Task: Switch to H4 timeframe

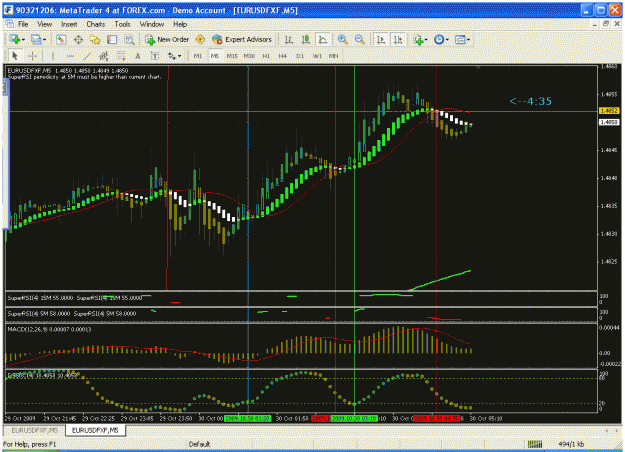Action: 283,56
